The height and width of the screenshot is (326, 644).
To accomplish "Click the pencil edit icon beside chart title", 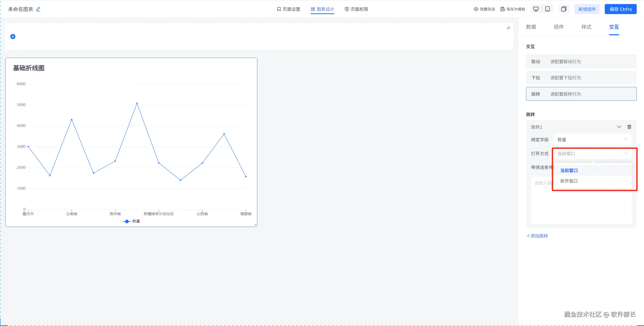I will point(38,9).
